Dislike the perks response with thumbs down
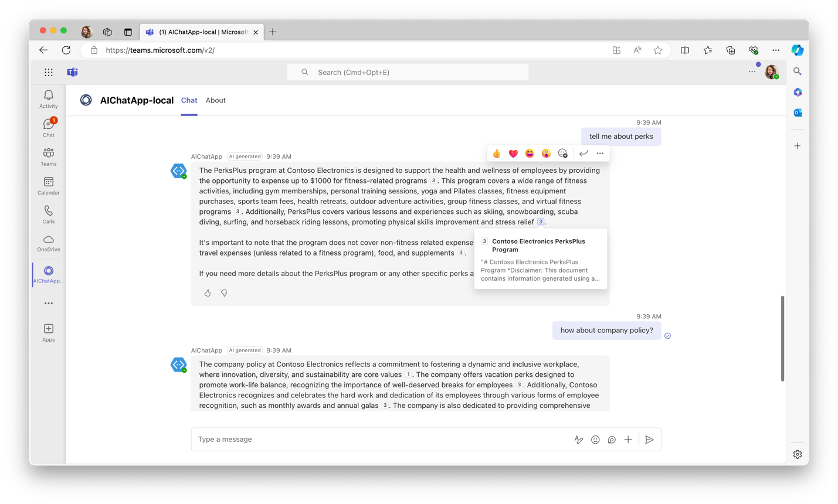Viewport: 838px width, 504px height. [x=224, y=293]
